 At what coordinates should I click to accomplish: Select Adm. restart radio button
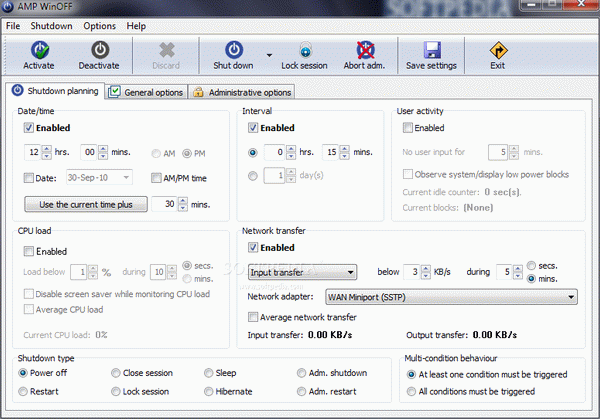tap(302, 391)
